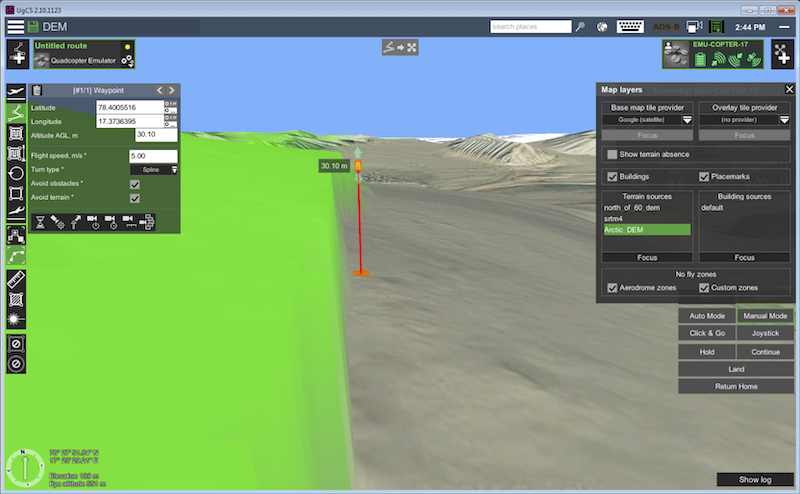Go to previous waypoint arrow
Screen dimensions: 800x494
click(160, 90)
